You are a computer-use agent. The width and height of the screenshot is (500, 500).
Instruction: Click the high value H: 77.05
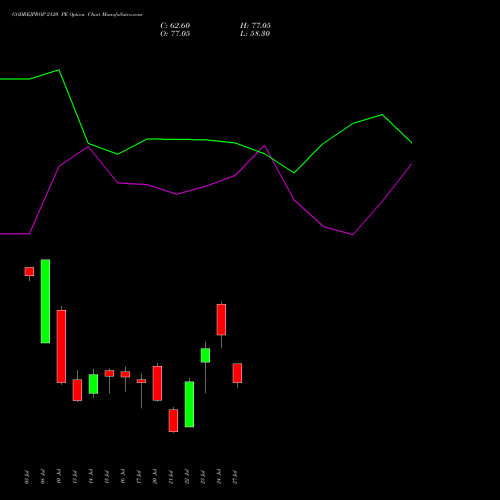click(x=255, y=26)
